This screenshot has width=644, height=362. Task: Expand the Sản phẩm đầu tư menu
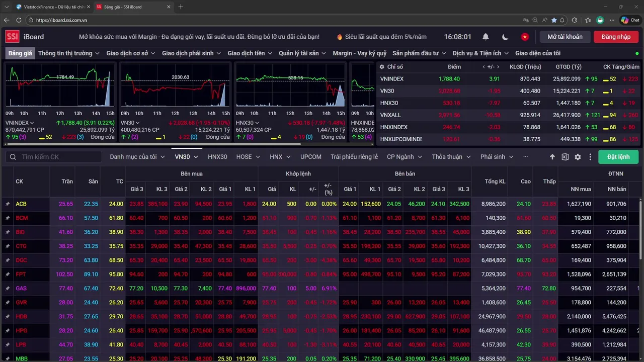click(420, 53)
